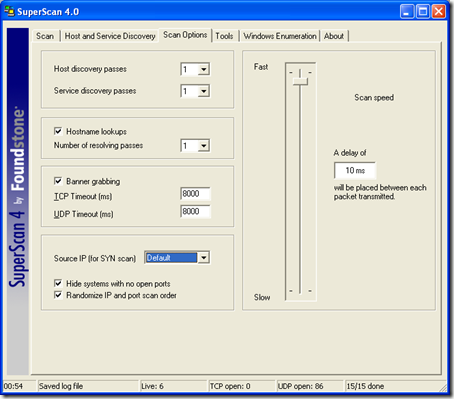The image size is (454, 399).
Task: Open the Windows Enumeration tab
Action: tap(280, 36)
